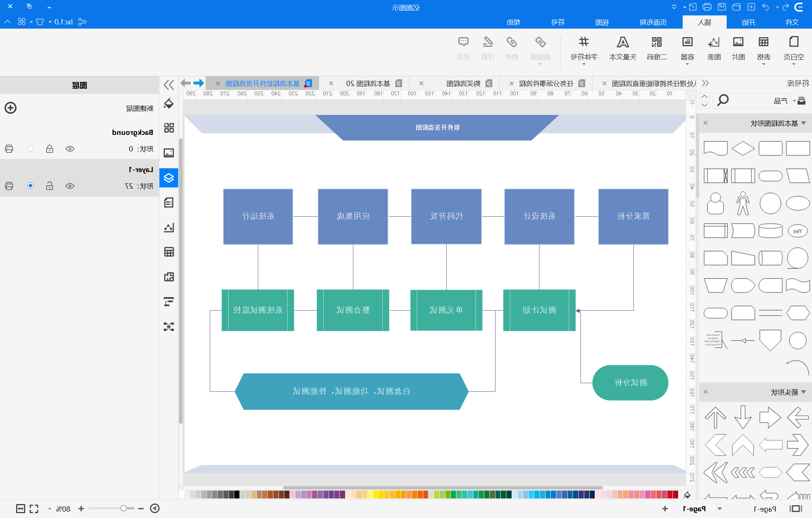Open the zoom percentage dropdown at 80%

tap(50, 509)
